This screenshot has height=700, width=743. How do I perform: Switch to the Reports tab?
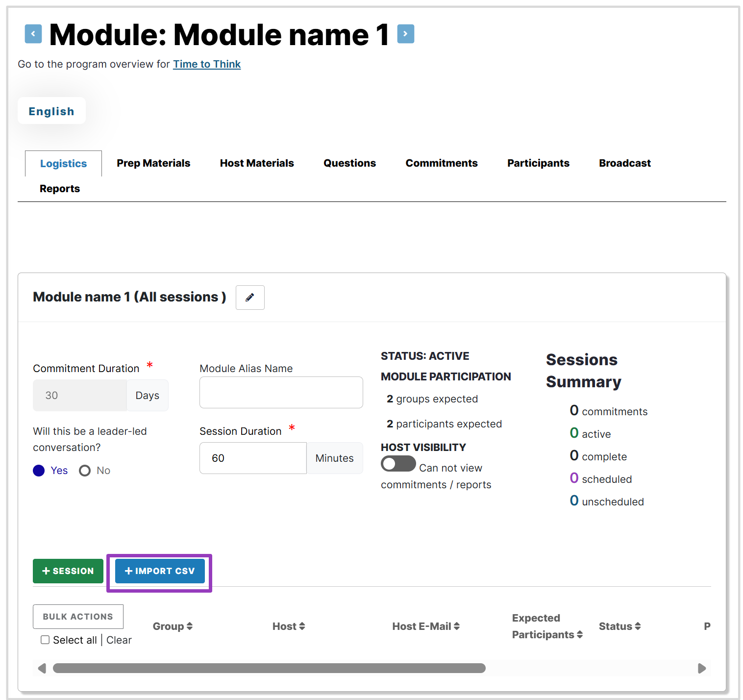(60, 189)
